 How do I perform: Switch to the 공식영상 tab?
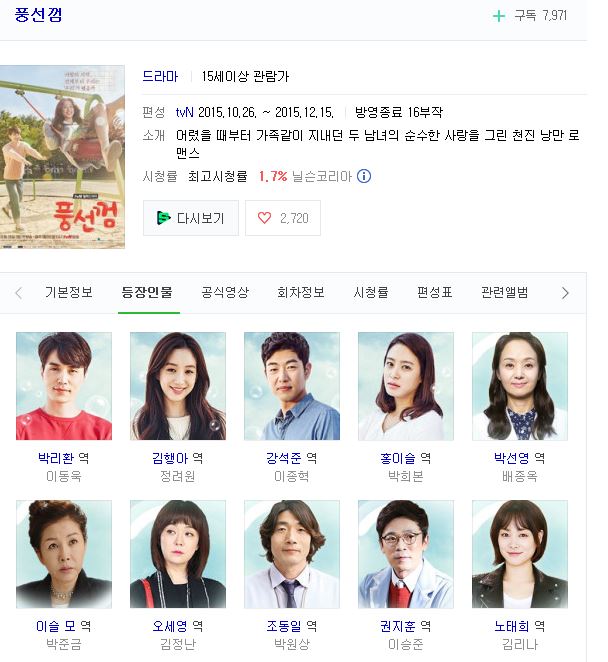[225, 292]
